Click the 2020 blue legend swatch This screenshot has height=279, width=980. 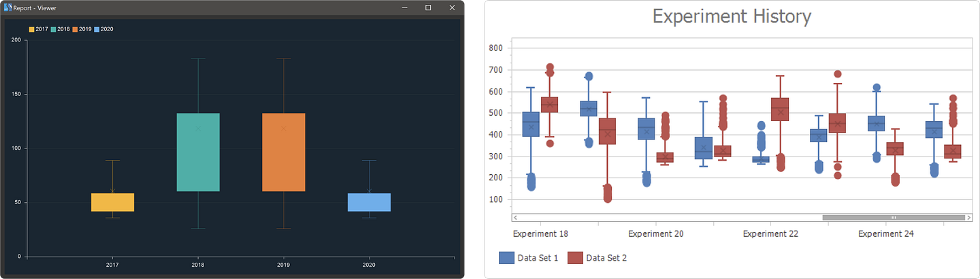pos(97,29)
